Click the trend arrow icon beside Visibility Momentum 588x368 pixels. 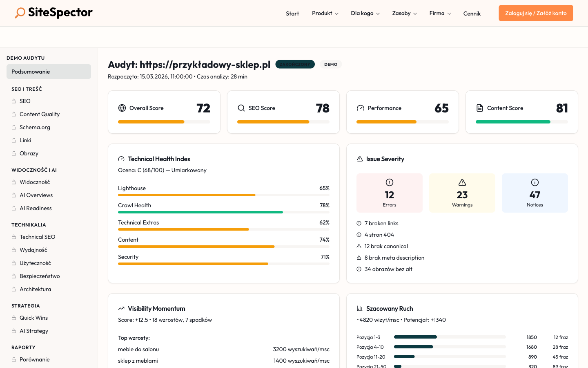pos(121,308)
